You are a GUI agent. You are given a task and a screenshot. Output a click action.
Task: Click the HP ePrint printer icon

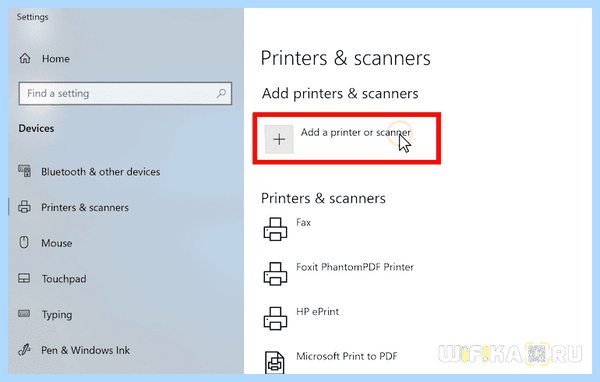pyautogui.click(x=275, y=318)
